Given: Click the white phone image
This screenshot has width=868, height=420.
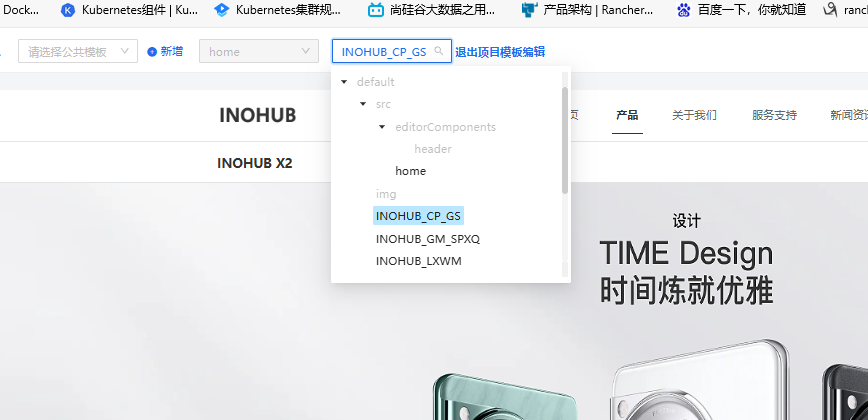Looking at the screenshot, I should pos(702,380).
